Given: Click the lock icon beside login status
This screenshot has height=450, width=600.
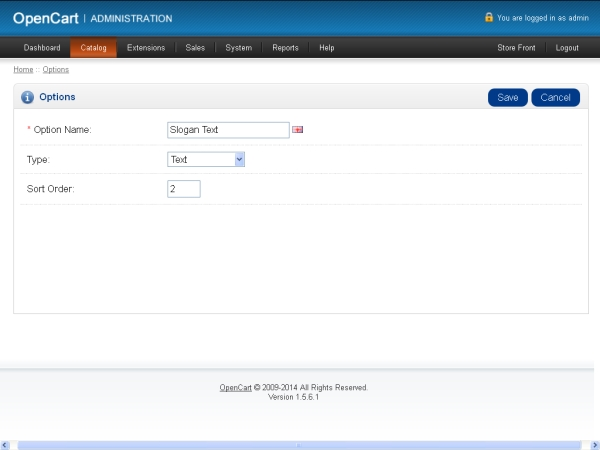Looking at the screenshot, I should tap(489, 17).
